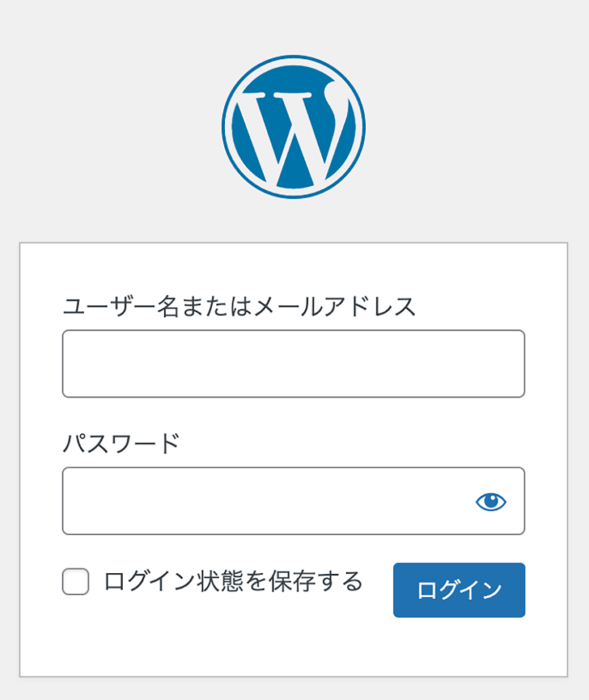The width and height of the screenshot is (589, 700).
Task: Click the empty field under ユーザー名またはメールアドレス
Action: [x=293, y=364]
